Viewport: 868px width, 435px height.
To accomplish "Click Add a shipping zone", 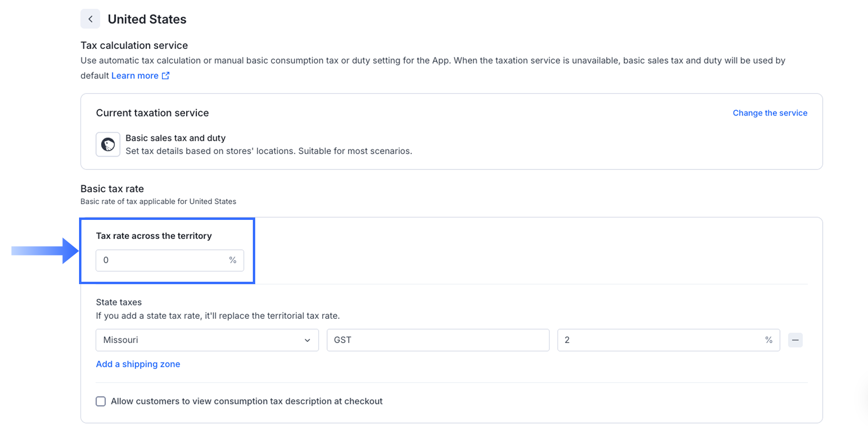I will (x=138, y=364).
